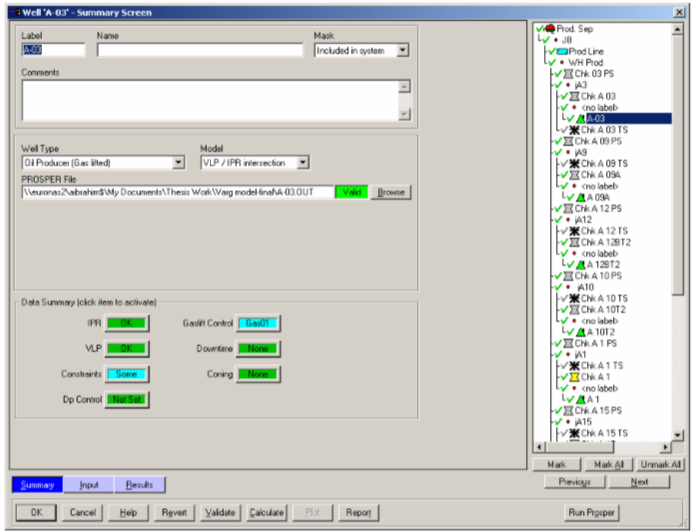Toggle the checkmark beside jA10
The image size is (694, 532).
pyautogui.click(x=558, y=287)
